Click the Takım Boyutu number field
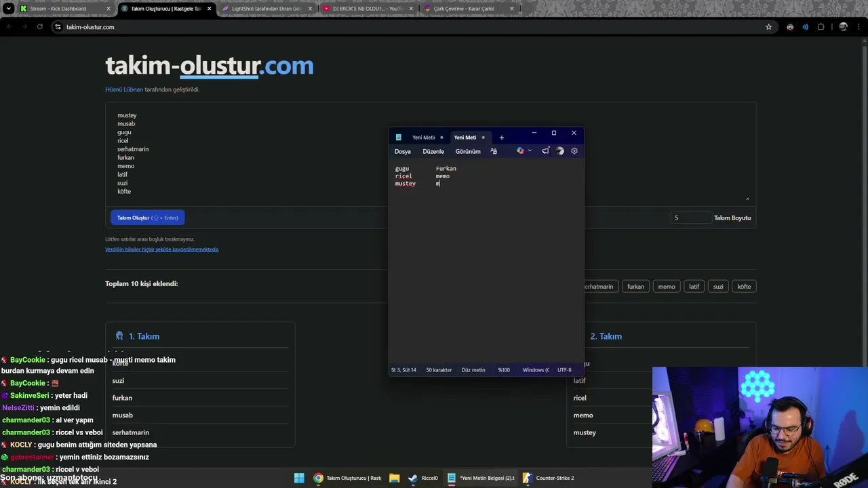The height and width of the screenshot is (488, 868). (x=690, y=218)
